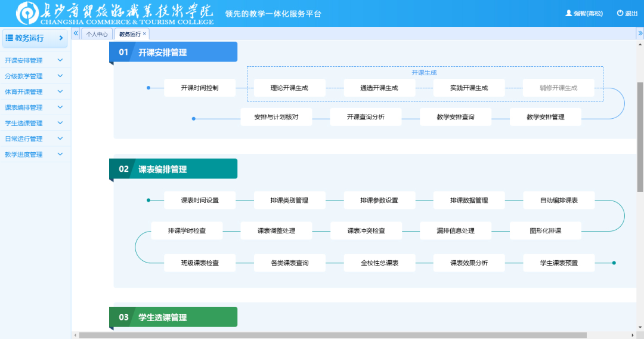Click the 教务运行 sidebar header arrow
Screen dimensions: 644x339
point(61,38)
